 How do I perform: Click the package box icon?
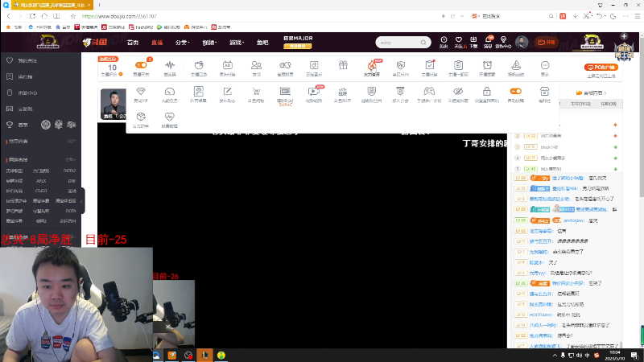pos(141,117)
